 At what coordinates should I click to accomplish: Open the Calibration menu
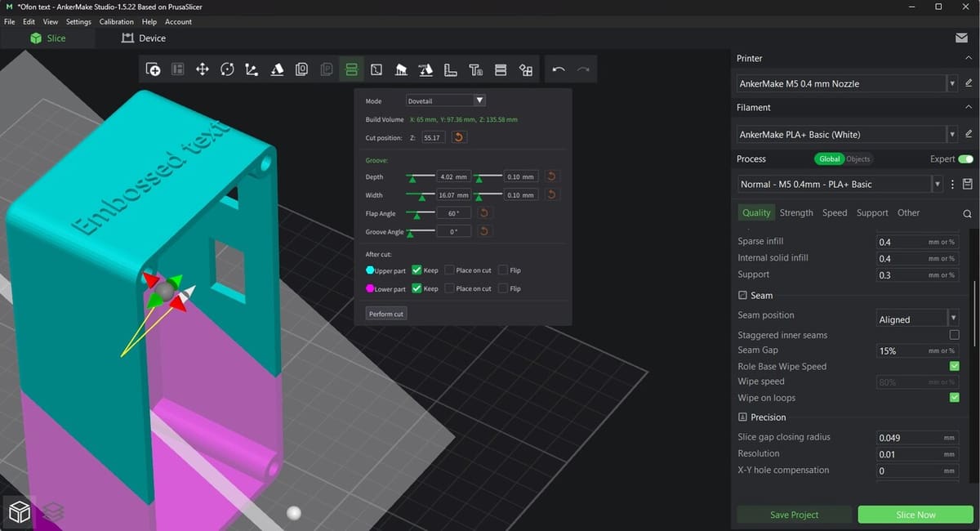coord(116,22)
